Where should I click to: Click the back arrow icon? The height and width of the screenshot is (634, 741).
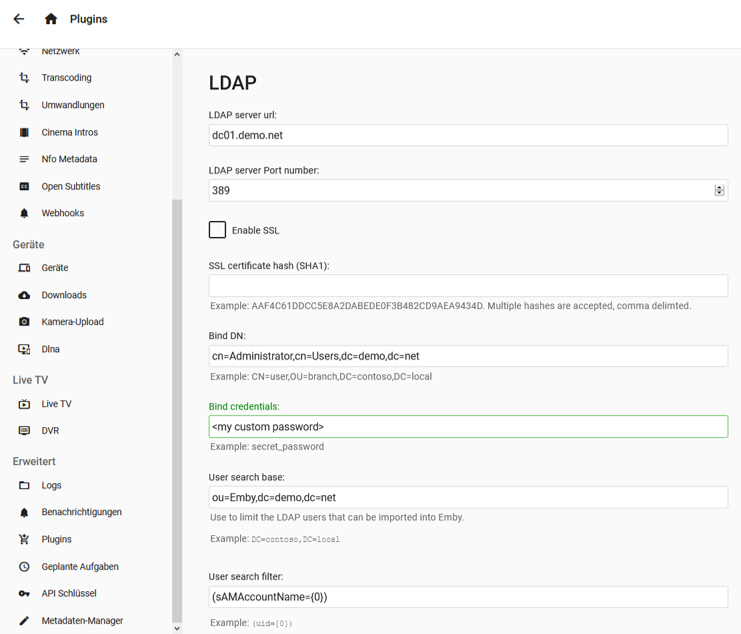pos(19,19)
